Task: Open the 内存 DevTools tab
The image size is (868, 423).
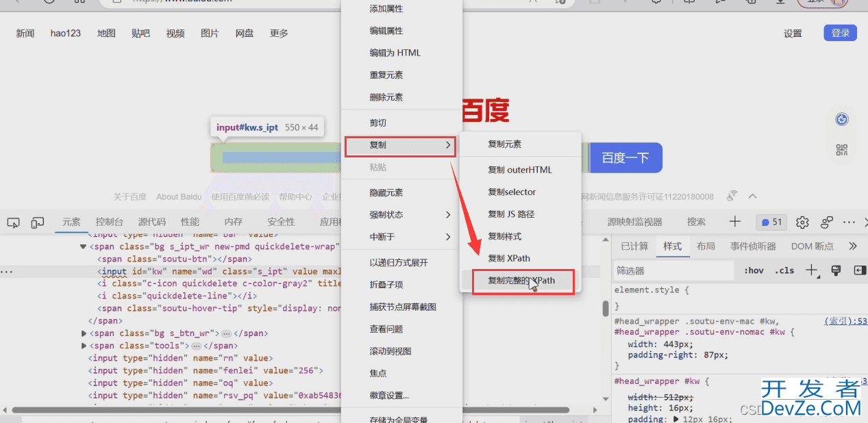Action: tap(234, 222)
